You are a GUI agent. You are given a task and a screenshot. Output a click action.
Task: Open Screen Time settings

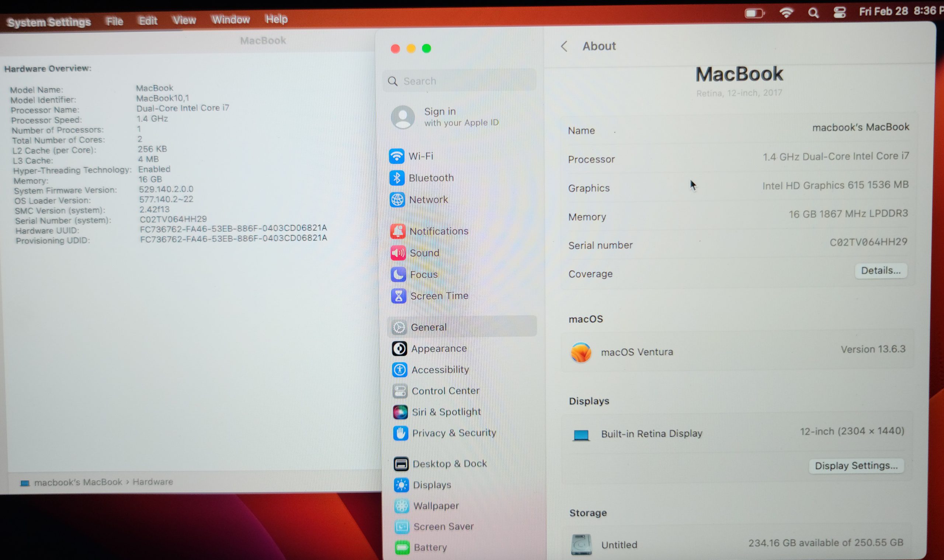439,296
